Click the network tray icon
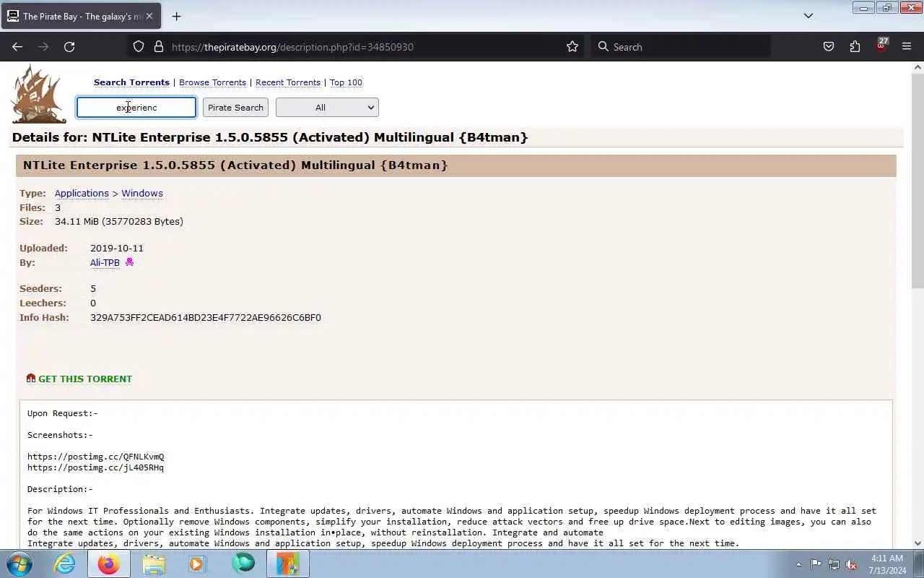 [x=834, y=564]
